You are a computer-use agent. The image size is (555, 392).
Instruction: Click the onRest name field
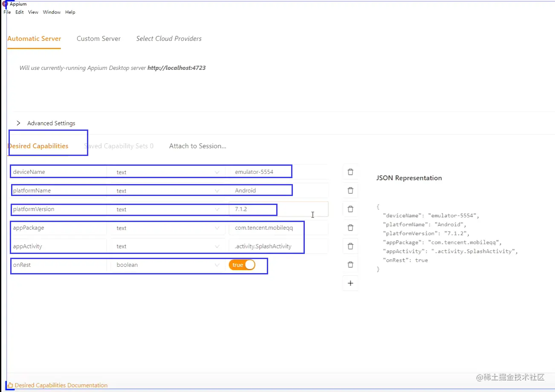tap(58, 265)
